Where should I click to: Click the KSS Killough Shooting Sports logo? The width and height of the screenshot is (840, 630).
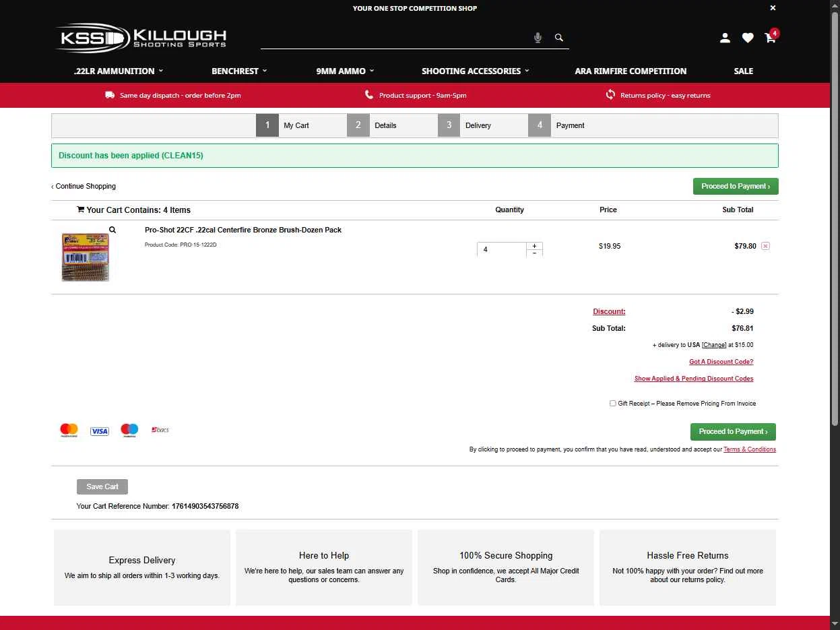(x=141, y=38)
